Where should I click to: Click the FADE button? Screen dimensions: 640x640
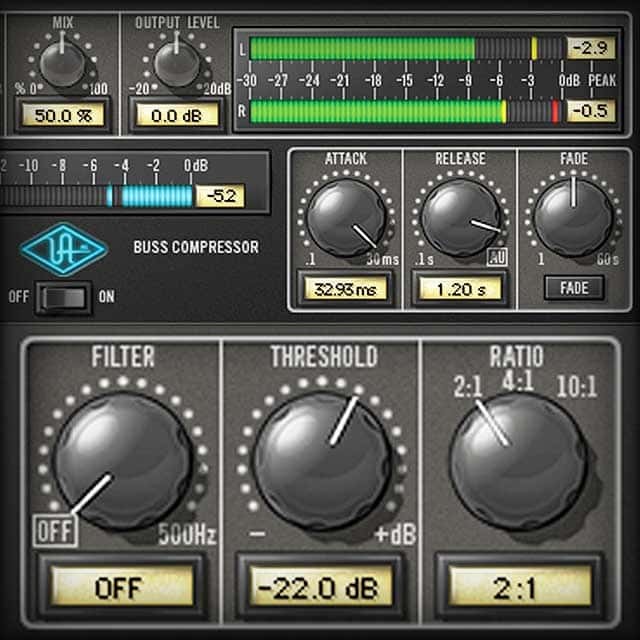click(x=574, y=288)
